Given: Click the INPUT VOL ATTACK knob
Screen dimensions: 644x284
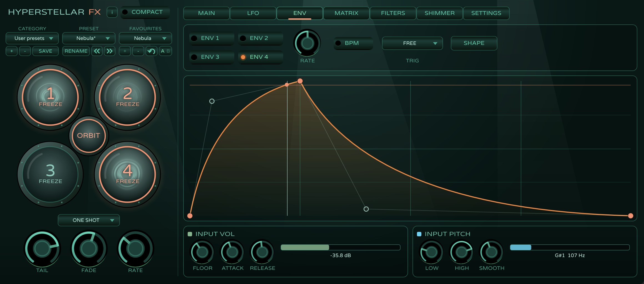Looking at the screenshot, I should [232, 252].
